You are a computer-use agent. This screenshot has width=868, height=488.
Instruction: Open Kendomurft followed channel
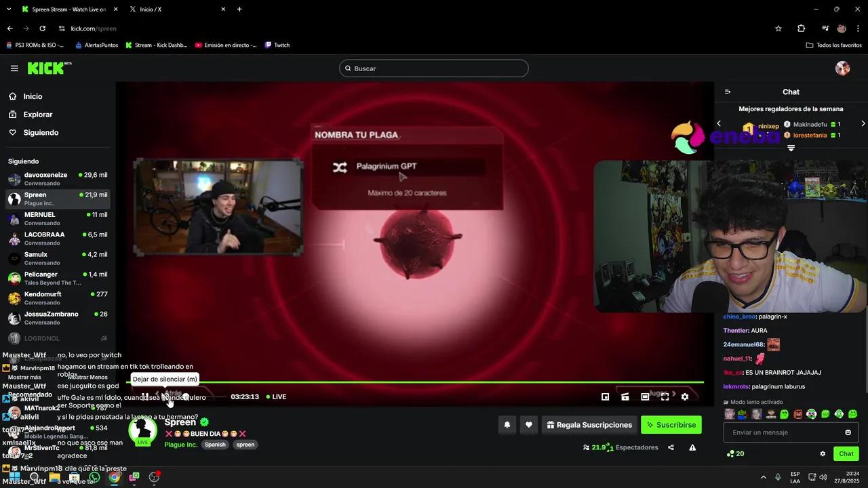pos(58,298)
